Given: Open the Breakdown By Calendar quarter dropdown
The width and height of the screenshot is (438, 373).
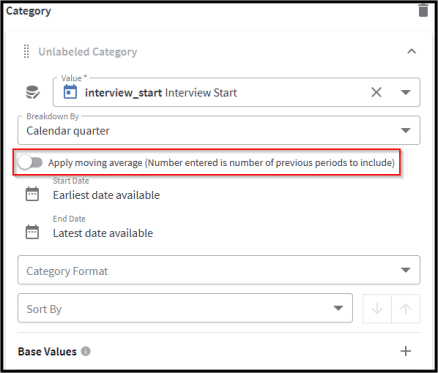Looking at the screenshot, I should click(x=219, y=130).
